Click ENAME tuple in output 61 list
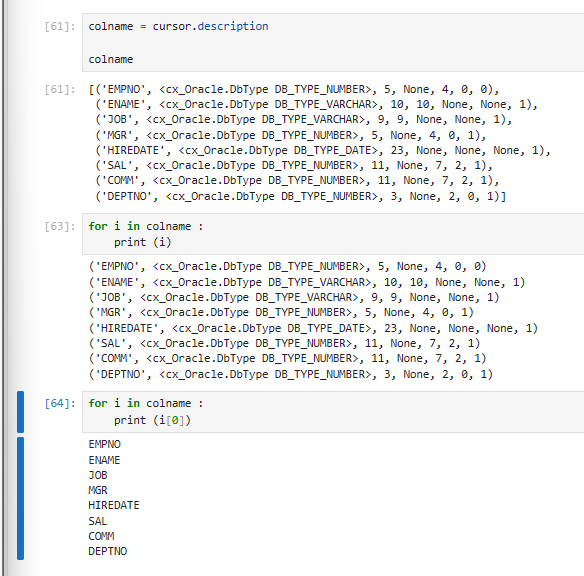584x576 pixels. point(316,104)
